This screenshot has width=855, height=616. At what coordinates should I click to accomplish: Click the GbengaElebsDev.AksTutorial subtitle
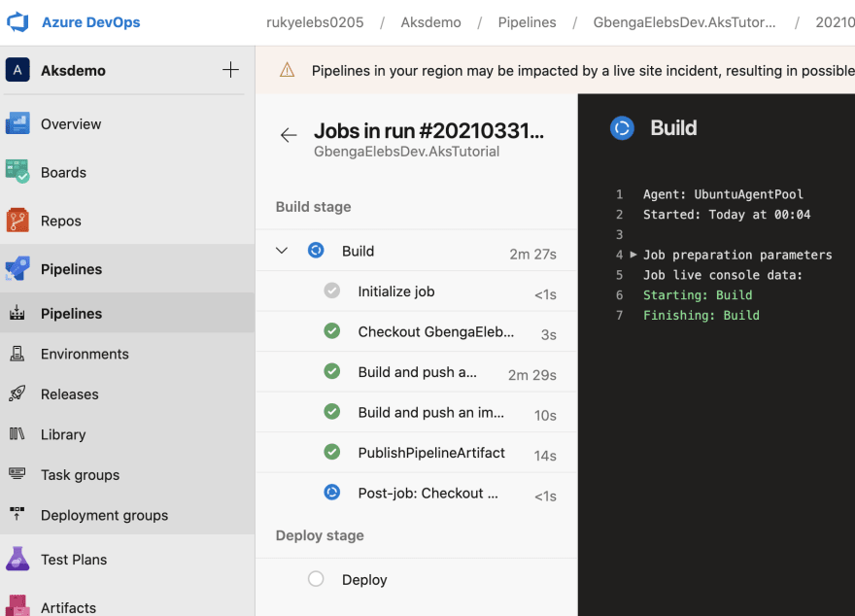click(406, 152)
